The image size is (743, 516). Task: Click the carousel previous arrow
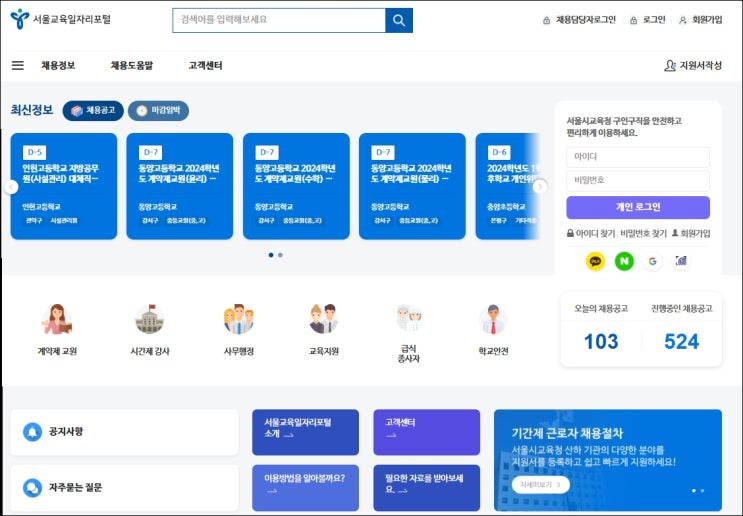coord(11,187)
